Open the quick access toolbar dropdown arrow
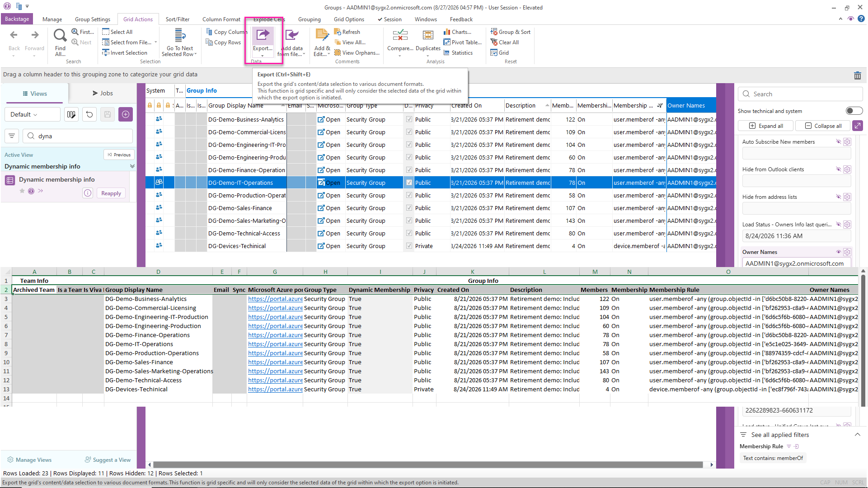This screenshot has width=868, height=488. [28, 6]
